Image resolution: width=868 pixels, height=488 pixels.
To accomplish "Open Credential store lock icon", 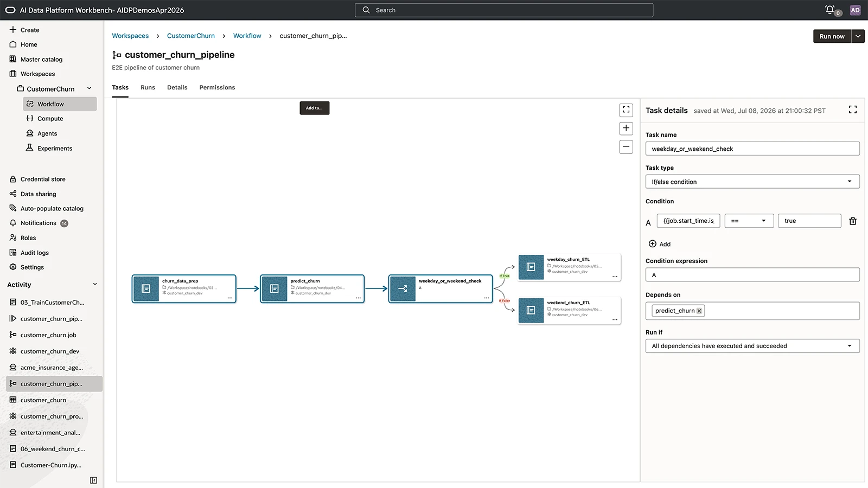I will (x=13, y=179).
